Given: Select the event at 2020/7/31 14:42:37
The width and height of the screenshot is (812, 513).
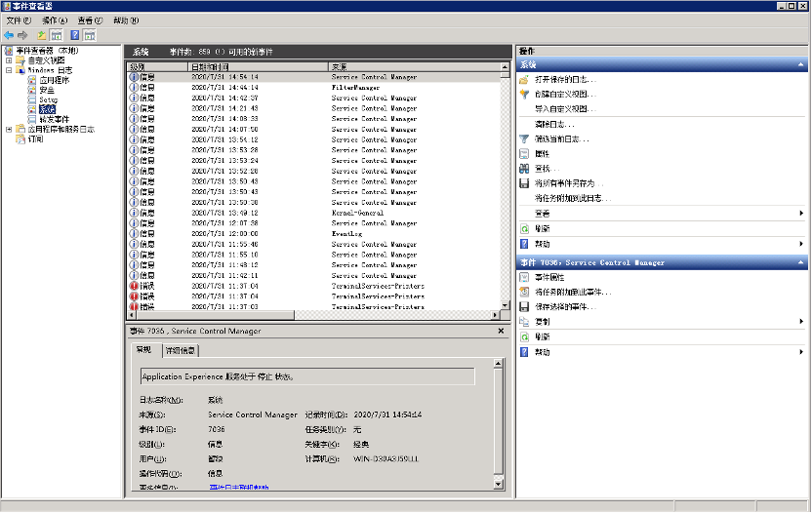Looking at the screenshot, I should [314, 98].
